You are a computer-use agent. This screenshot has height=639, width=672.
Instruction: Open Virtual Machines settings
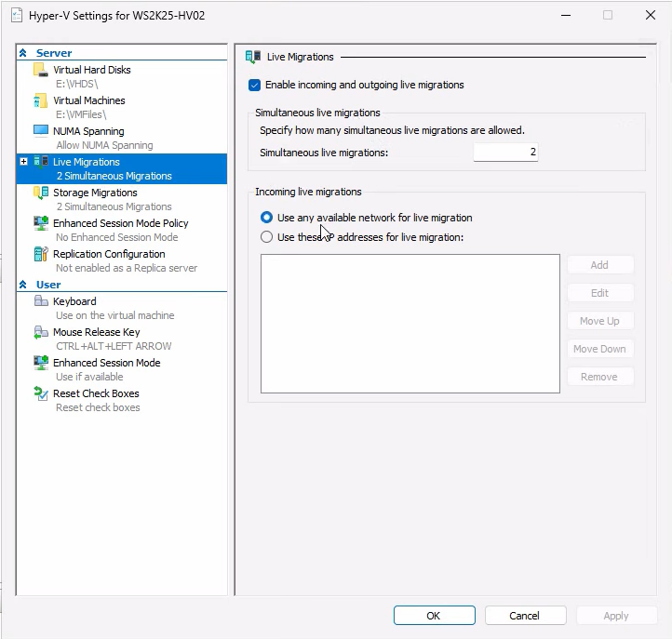[x=89, y=100]
